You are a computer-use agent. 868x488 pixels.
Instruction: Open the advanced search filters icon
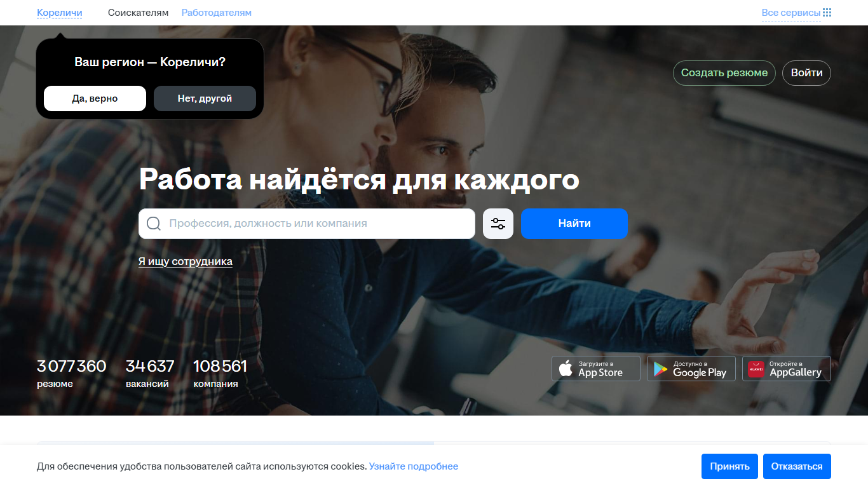(498, 224)
